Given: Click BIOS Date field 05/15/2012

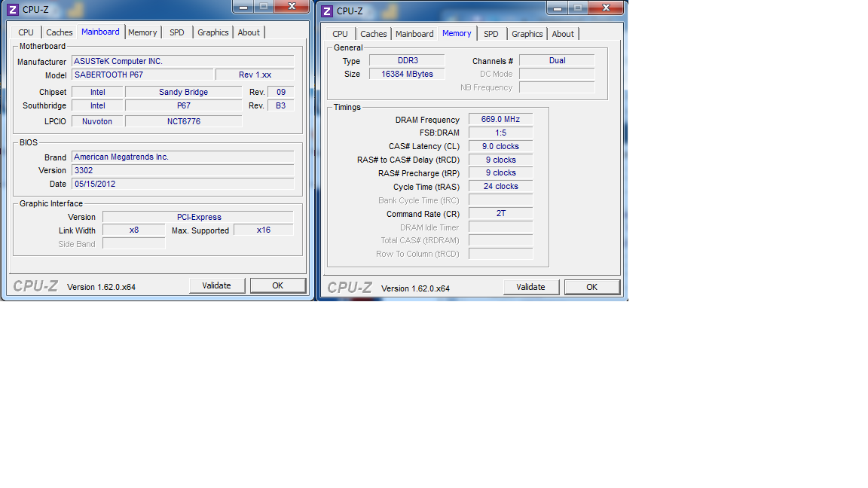Looking at the screenshot, I should pyautogui.click(x=182, y=185).
